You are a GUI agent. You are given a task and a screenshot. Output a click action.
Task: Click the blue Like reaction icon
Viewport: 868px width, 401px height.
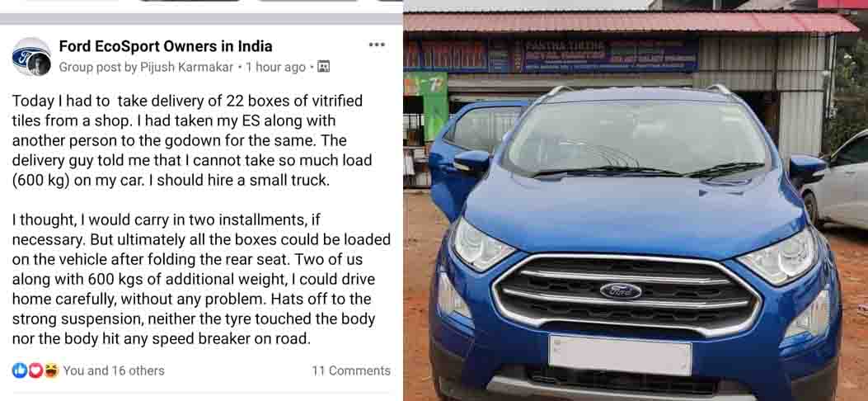tap(20, 370)
